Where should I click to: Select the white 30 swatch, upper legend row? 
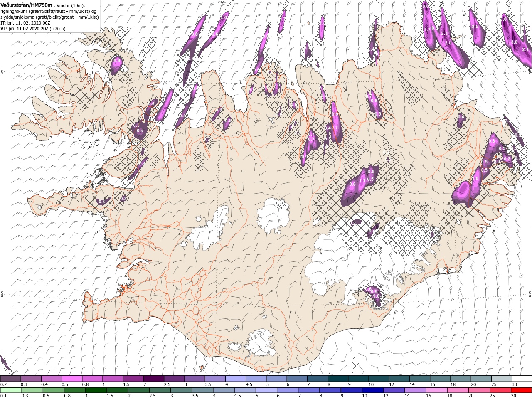tap(521, 379)
